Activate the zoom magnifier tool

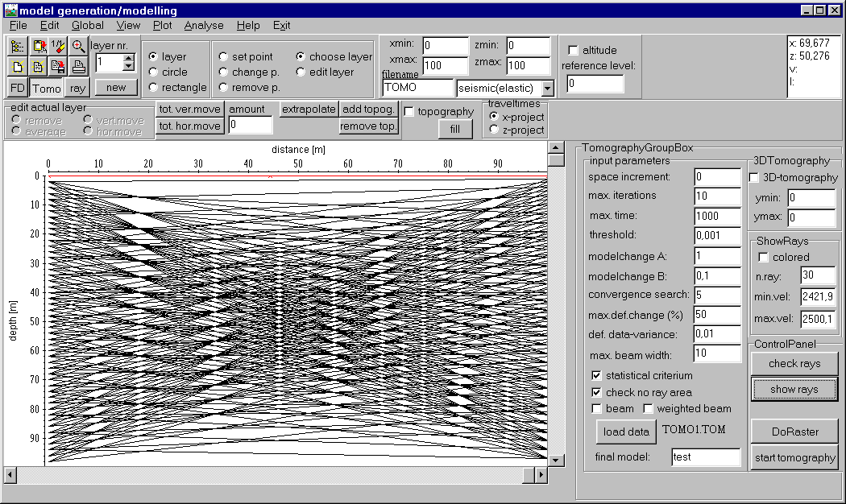[x=77, y=47]
